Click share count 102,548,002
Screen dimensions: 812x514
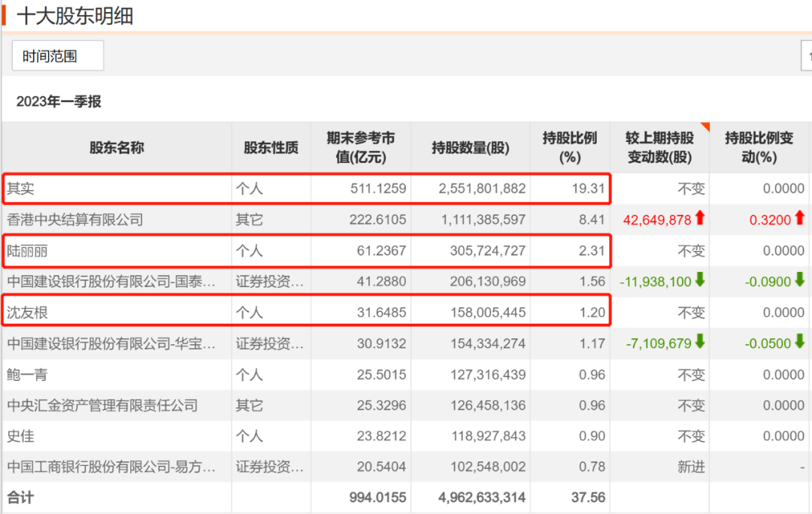[488, 467]
